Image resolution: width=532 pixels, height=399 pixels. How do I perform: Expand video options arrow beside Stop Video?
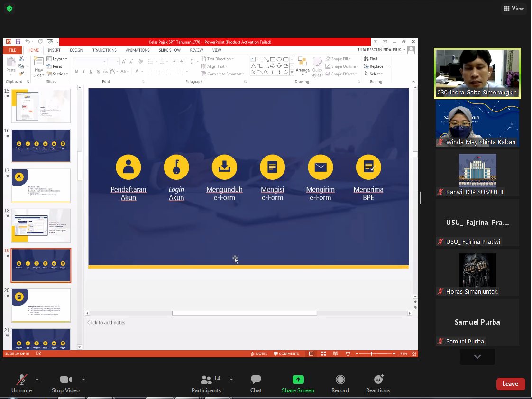[x=83, y=380]
